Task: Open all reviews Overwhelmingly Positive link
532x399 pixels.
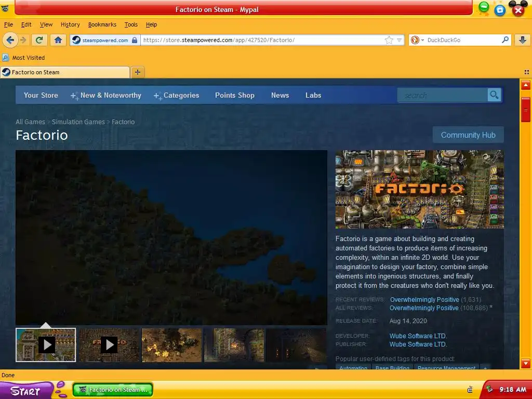Action: [x=424, y=308]
